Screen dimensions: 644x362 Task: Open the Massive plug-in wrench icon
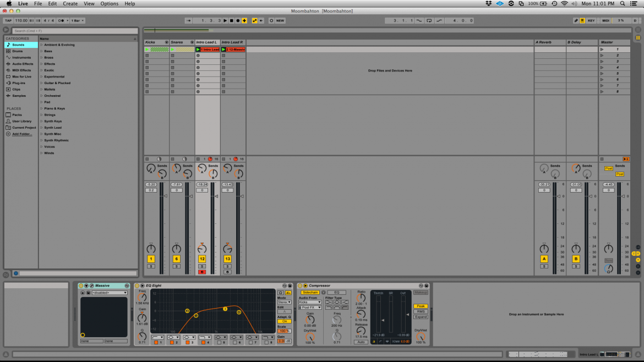pos(91,286)
